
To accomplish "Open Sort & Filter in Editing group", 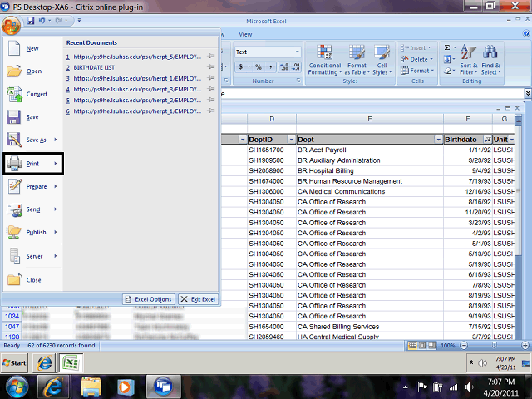I will tap(468, 60).
